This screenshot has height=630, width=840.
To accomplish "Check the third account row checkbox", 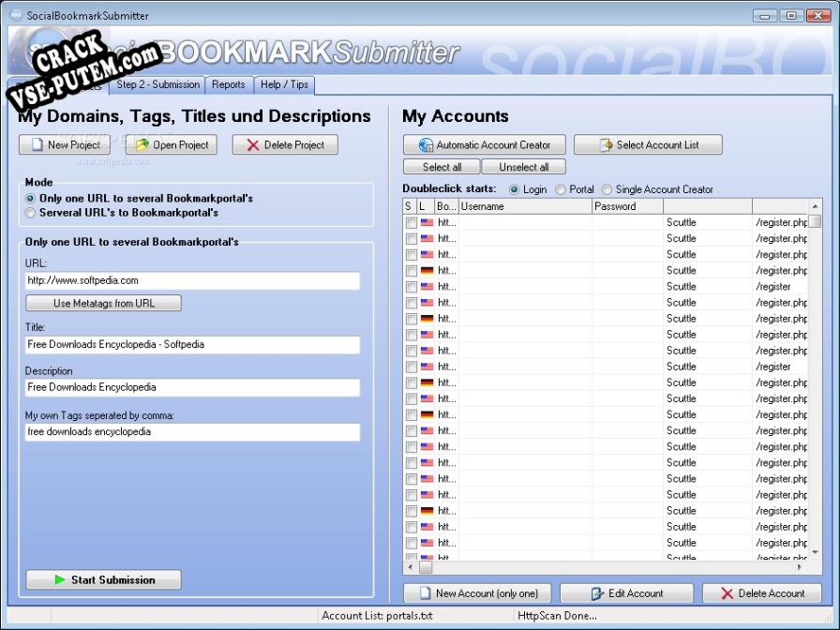I will click(411, 255).
